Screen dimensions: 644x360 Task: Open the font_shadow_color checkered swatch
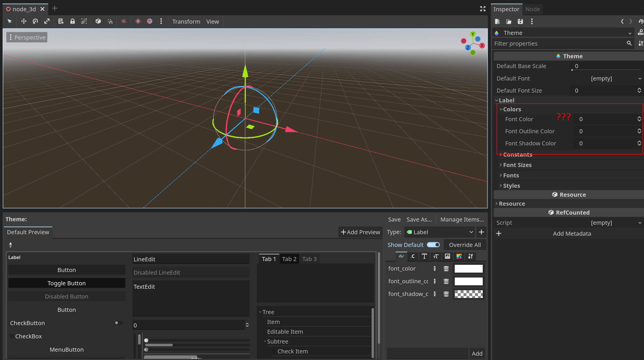[x=468, y=294]
